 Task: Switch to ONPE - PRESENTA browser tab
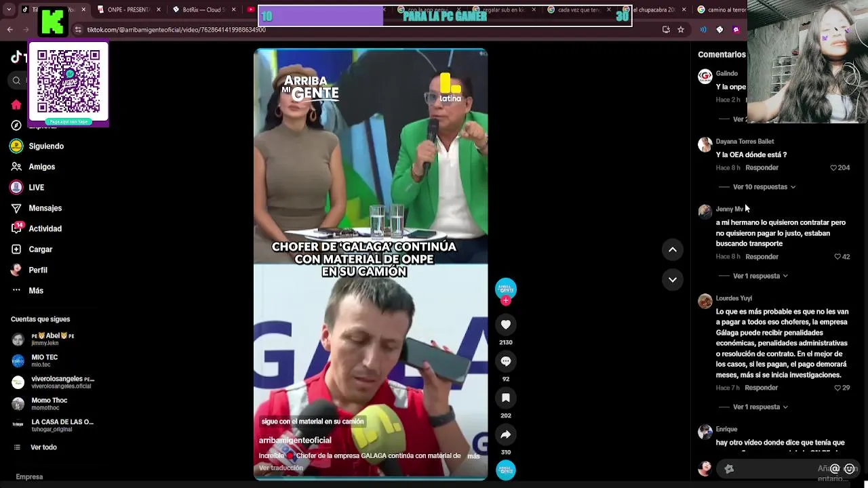(128, 9)
